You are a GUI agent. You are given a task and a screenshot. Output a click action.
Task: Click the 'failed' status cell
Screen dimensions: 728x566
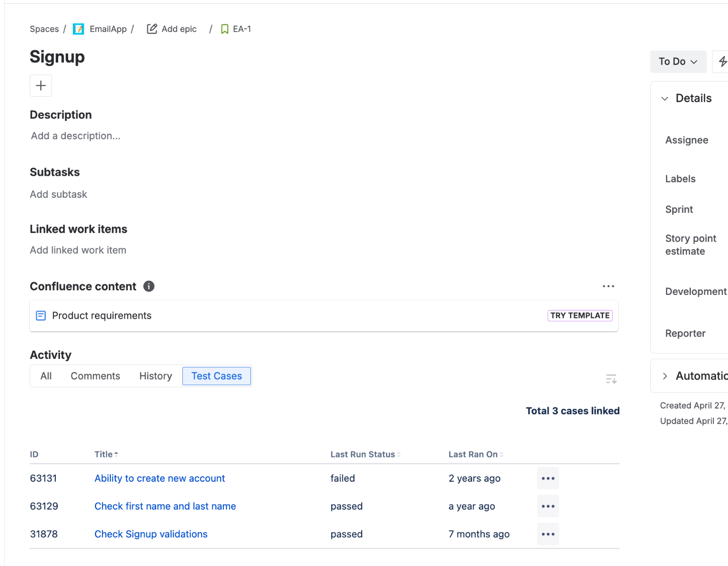pos(343,479)
